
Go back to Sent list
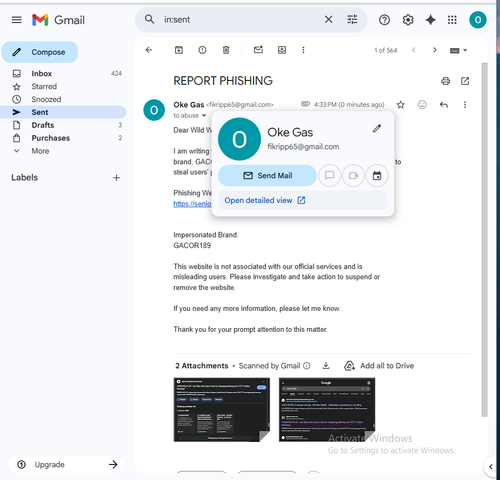point(149,50)
